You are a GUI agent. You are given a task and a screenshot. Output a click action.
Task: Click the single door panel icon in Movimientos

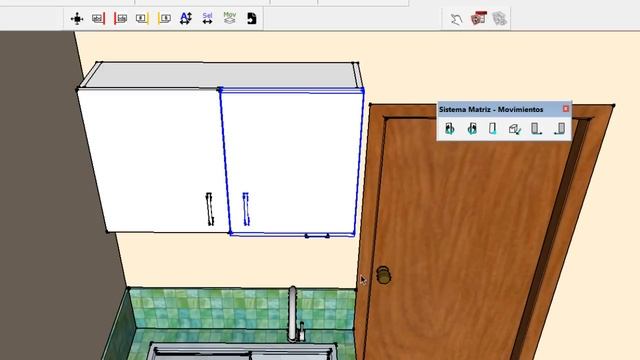(x=493, y=129)
